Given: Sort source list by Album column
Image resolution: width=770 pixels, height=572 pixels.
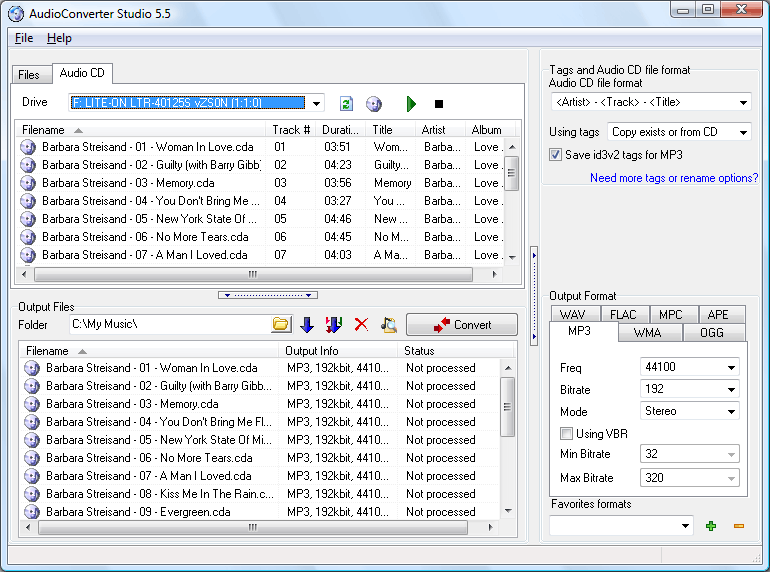Looking at the screenshot, I should 490,130.
